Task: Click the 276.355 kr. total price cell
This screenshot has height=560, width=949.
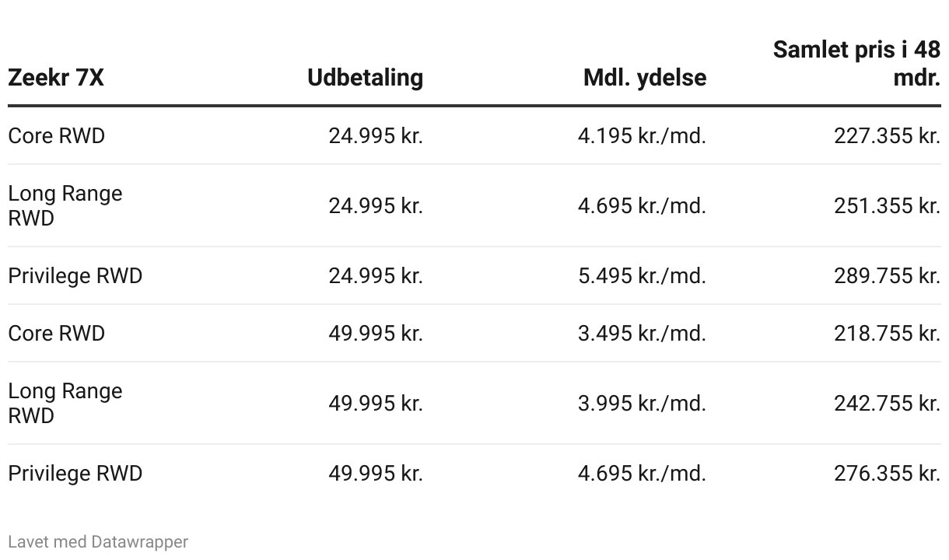Action: (888, 474)
